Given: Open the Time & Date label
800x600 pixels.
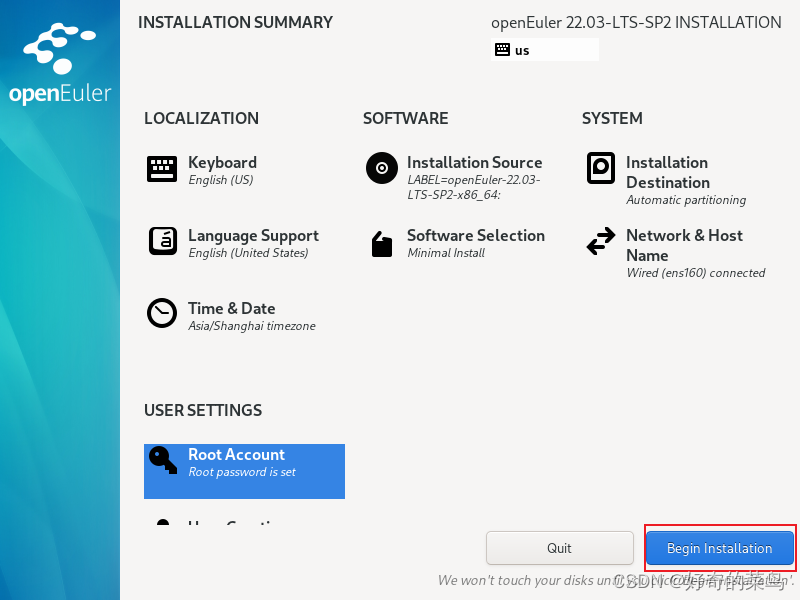Looking at the screenshot, I should point(232,308).
